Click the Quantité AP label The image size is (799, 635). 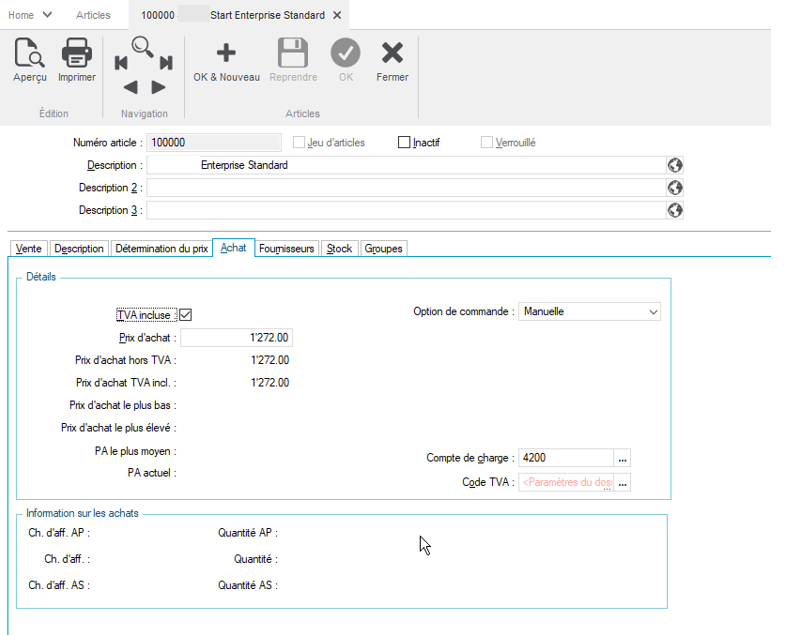point(248,533)
